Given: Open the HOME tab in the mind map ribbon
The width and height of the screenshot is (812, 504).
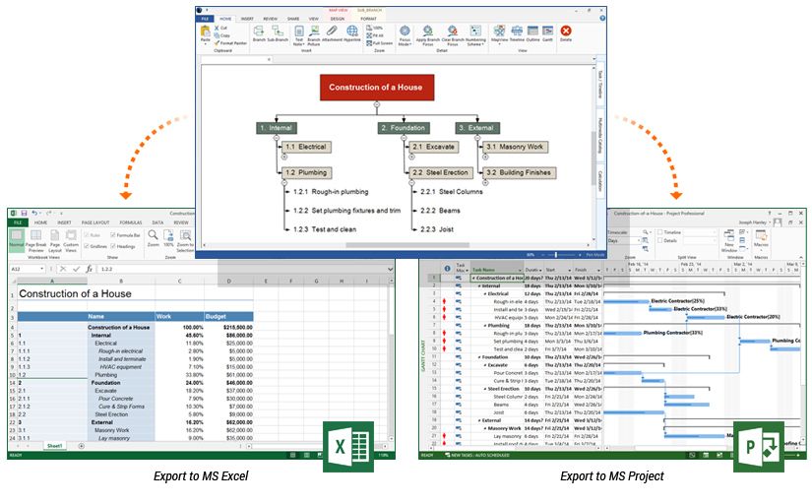Looking at the screenshot, I should [225, 19].
